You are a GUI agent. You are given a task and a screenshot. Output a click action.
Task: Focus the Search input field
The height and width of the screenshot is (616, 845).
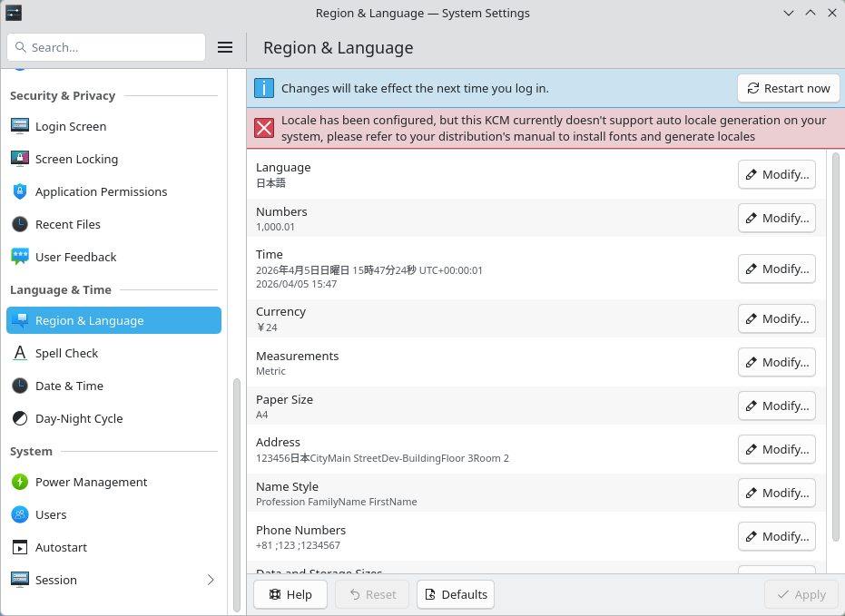pos(113,47)
